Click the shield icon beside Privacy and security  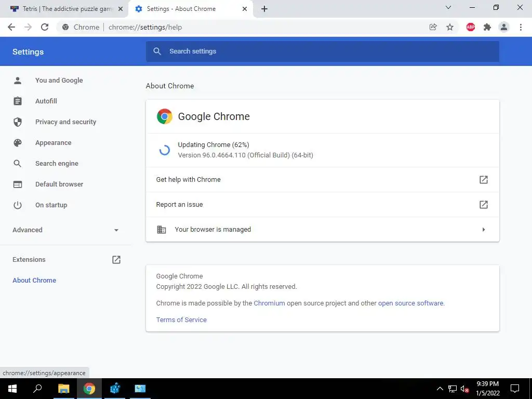coord(18,122)
